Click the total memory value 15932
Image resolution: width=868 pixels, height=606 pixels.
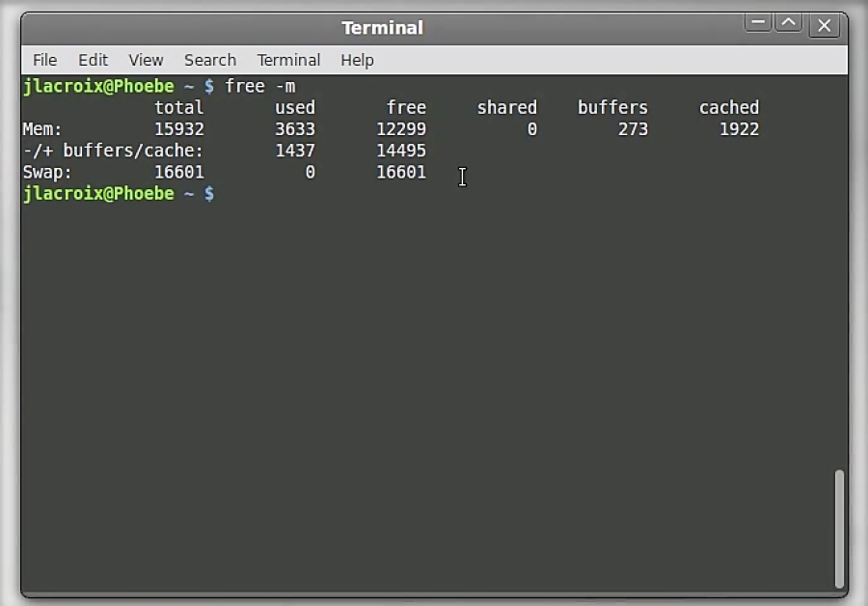point(178,129)
